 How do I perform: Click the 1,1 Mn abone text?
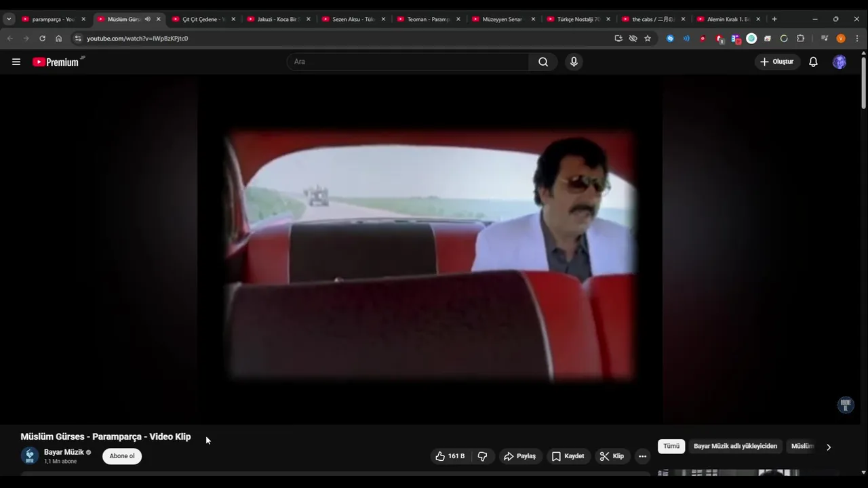pos(60,462)
